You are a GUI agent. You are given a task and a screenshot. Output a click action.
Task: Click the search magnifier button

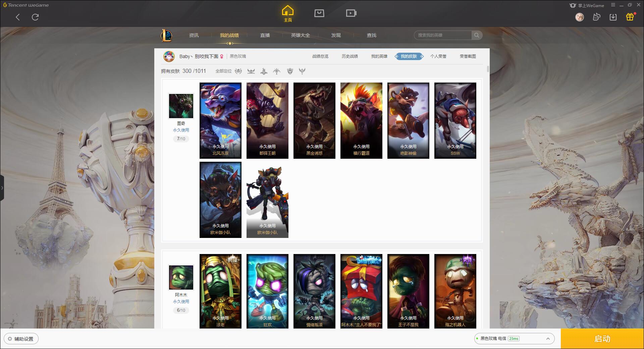477,35
